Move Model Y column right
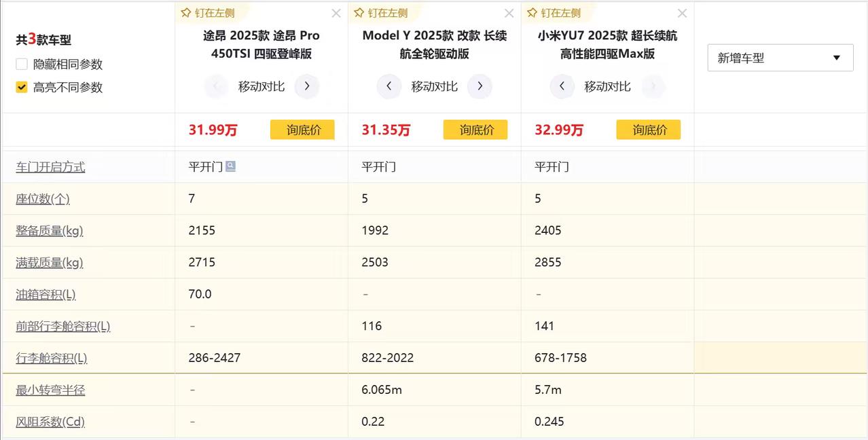Image resolution: width=868 pixels, height=440 pixels. (x=480, y=86)
